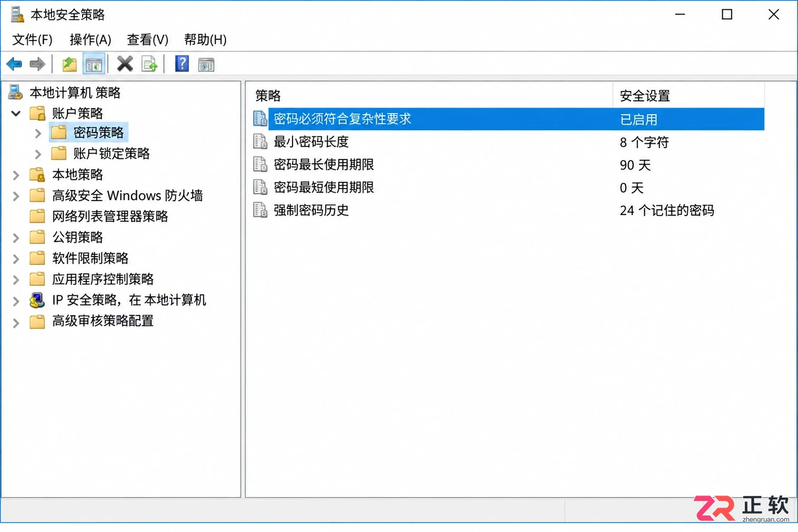
Task: Click the 本地策略 folder icon with lock
Action: [x=37, y=175]
